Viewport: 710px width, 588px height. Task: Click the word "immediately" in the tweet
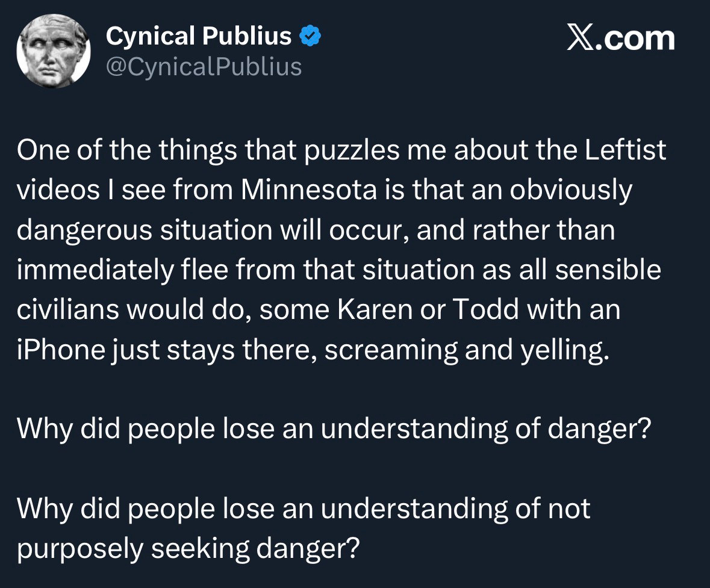point(92,270)
